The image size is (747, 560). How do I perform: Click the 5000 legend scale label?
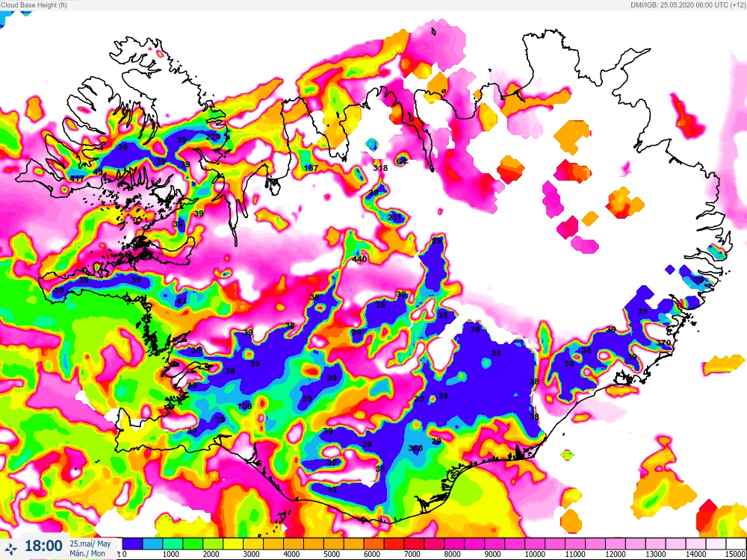tap(332, 554)
